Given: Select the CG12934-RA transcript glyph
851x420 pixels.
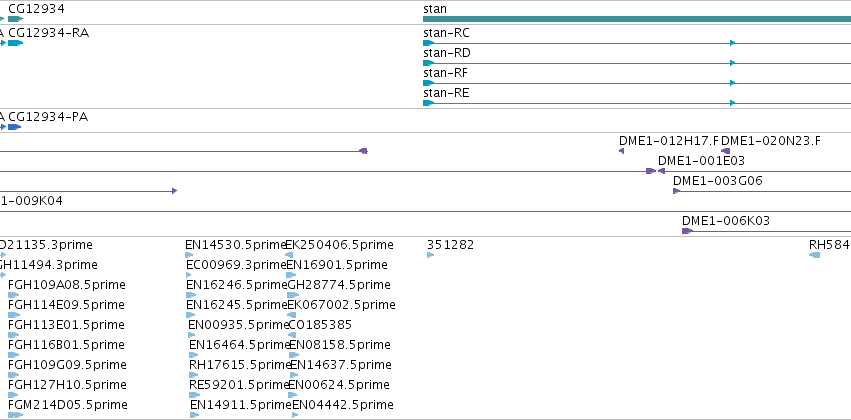Looking at the screenshot, I should click(x=15, y=43).
